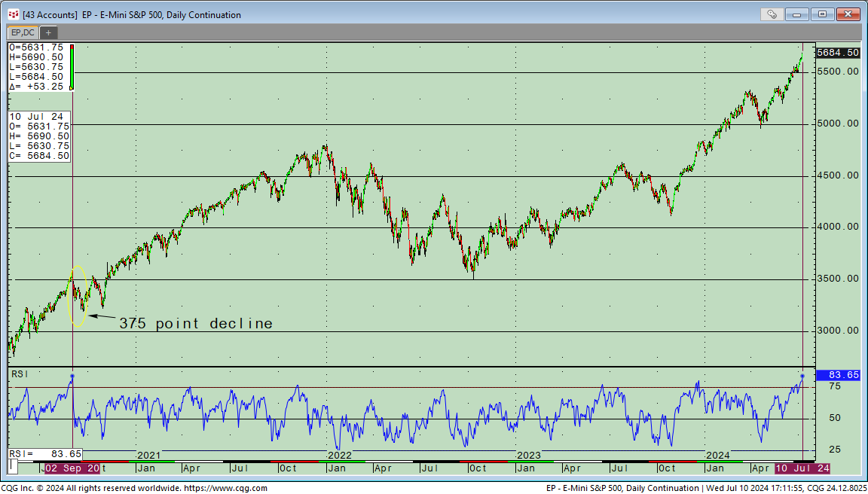Select the 375 point decline annotation text
Viewport: 868px width, 494px height.
point(196,324)
